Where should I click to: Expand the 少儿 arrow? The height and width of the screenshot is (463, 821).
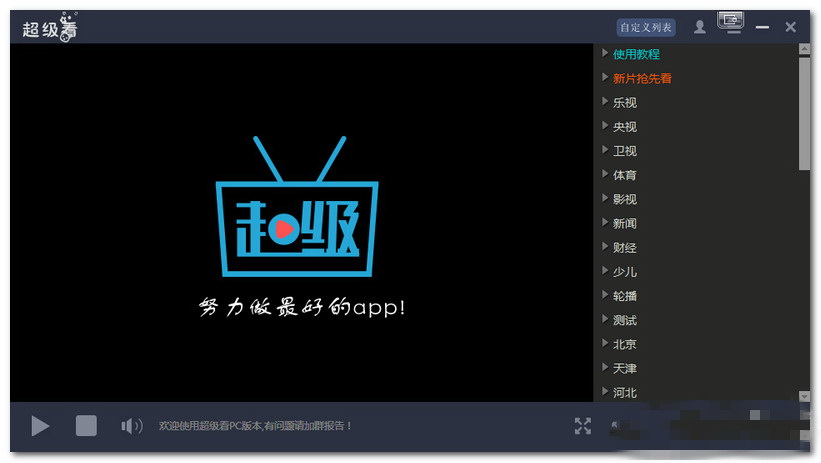605,271
